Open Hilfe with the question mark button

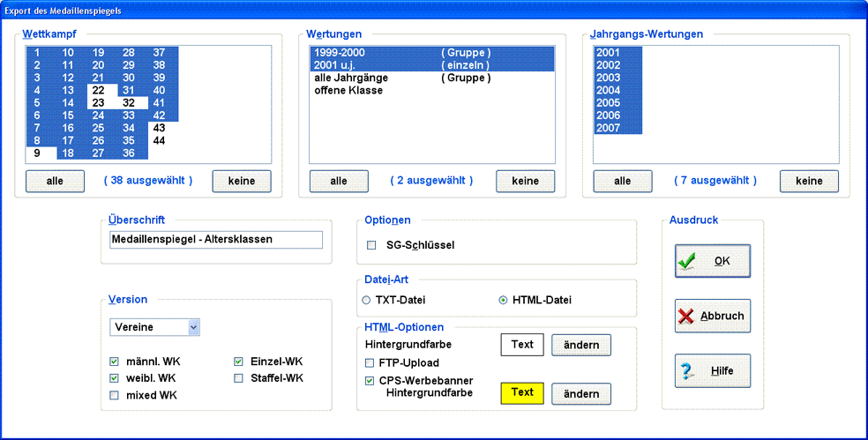pyautogui.click(x=712, y=371)
